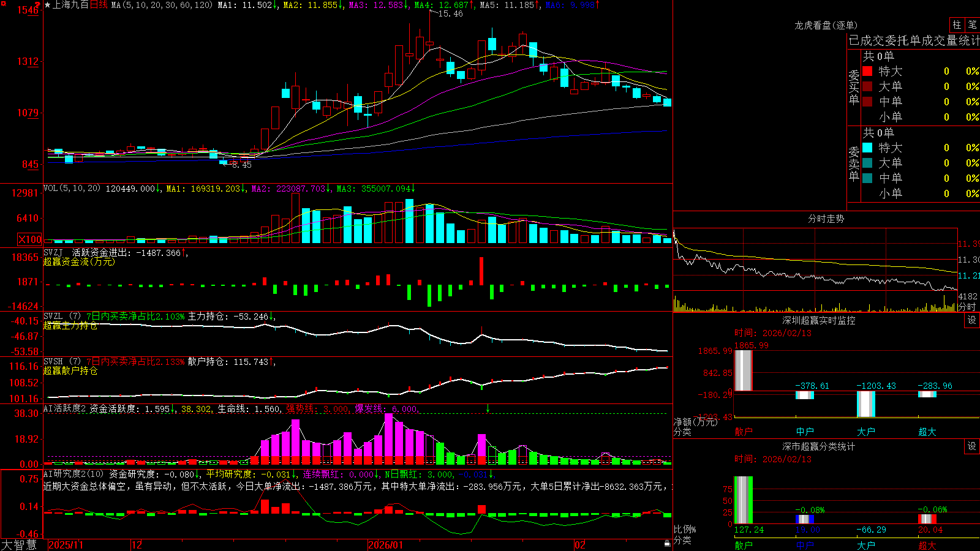Click the 1865.99 散户 bar in 实时监控
The height and width of the screenshot is (551, 980).
743,370
